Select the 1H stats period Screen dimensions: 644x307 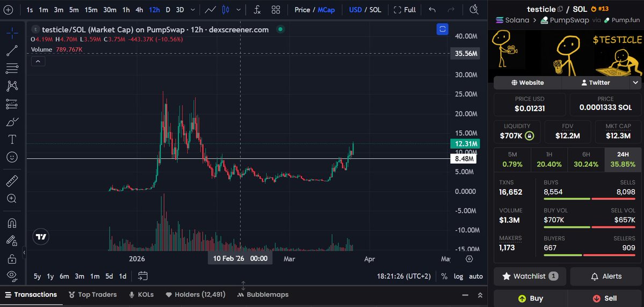tap(549, 159)
